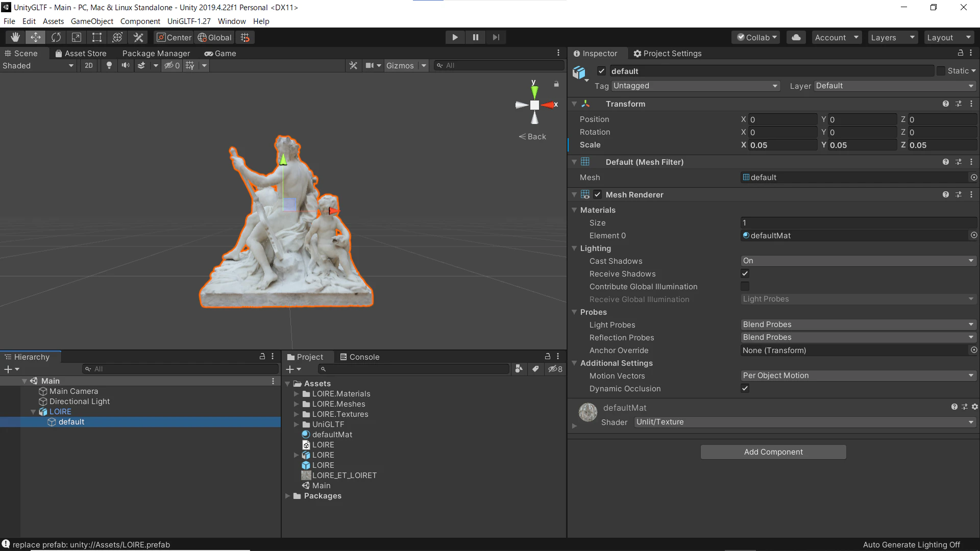Search by label in Project panel
Viewport: 980px width, 551px height.
point(535,369)
